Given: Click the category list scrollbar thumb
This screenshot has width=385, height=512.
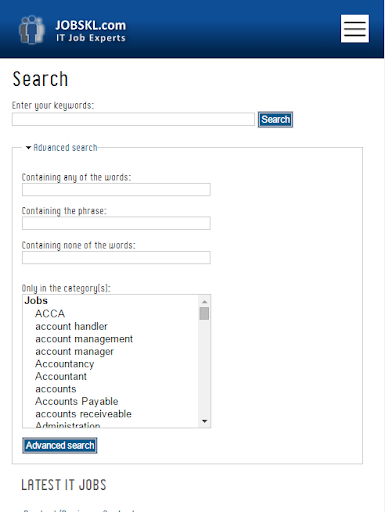Looking at the screenshot, I should pyautogui.click(x=204, y=314).
